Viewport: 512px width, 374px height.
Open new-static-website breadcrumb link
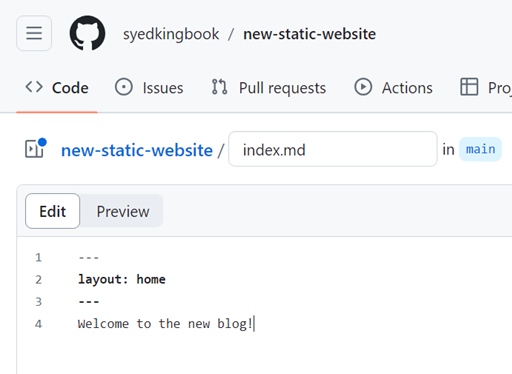[137, 150]
